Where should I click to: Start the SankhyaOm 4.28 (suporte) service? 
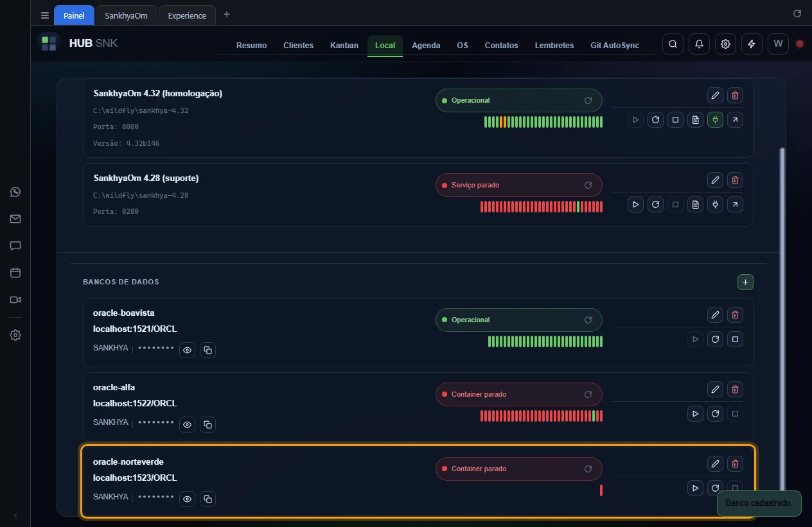(x=635, y=204)
